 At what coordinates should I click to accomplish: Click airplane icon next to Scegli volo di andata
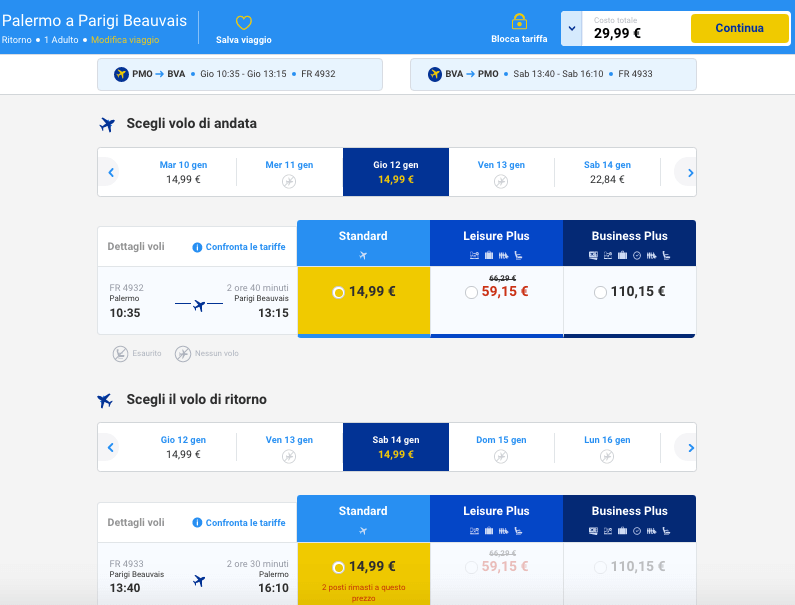[107, 124]
